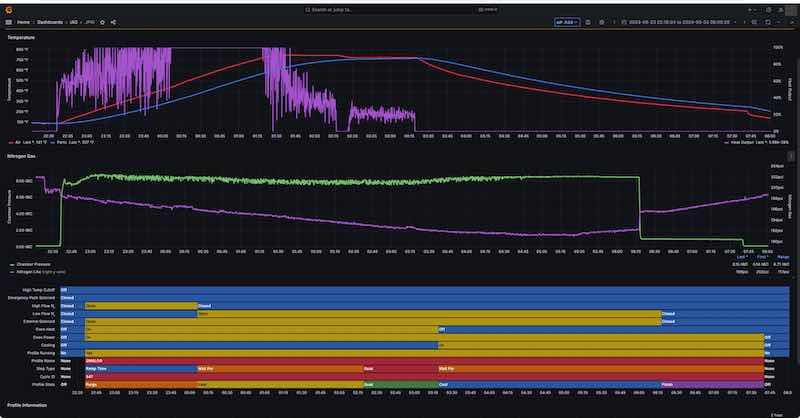Click the save dashboard icon

588,22
